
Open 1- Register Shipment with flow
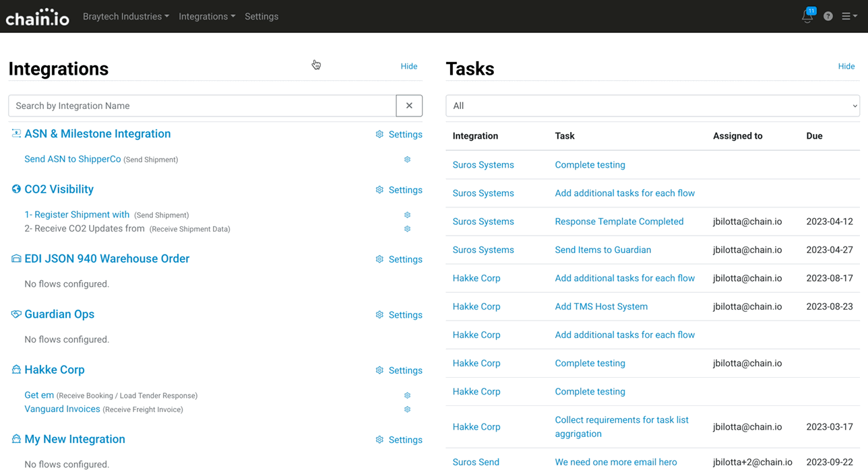77,214
